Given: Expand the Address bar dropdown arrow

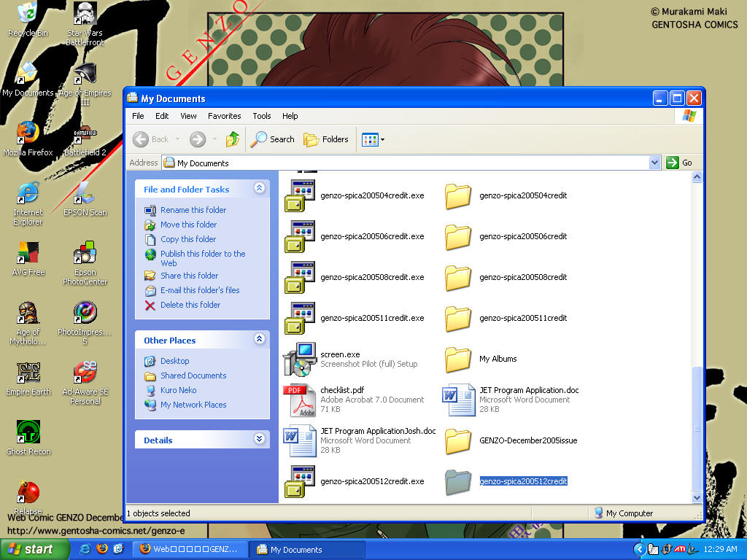Looking at the screenshot, I should coord(654,163).
